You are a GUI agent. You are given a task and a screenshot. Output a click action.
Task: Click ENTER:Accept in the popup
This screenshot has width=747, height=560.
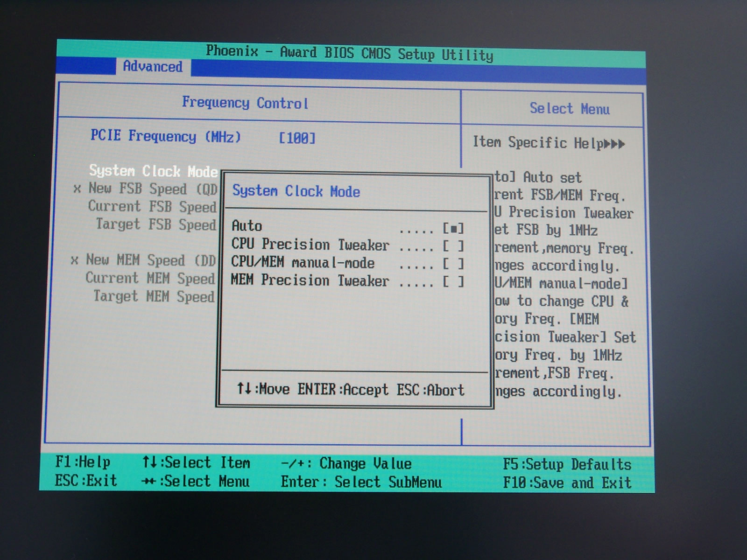[x=343, y=389]
